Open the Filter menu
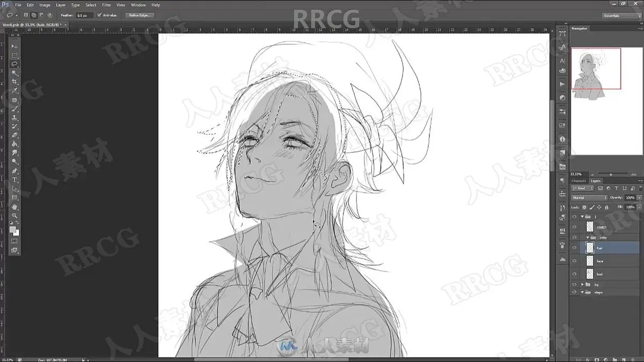 [x=106, y=5]
